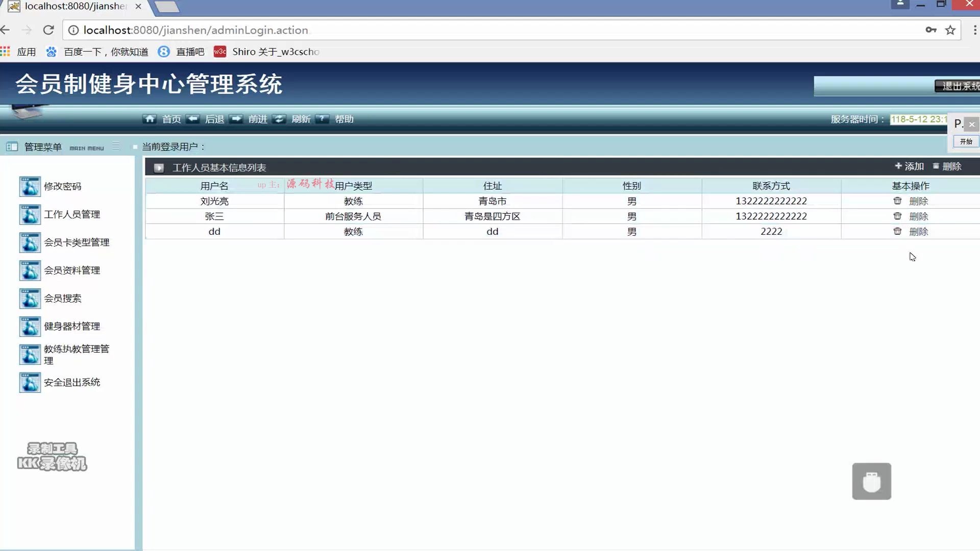Click the forward arrow icon beside 前进

[236, 119]
